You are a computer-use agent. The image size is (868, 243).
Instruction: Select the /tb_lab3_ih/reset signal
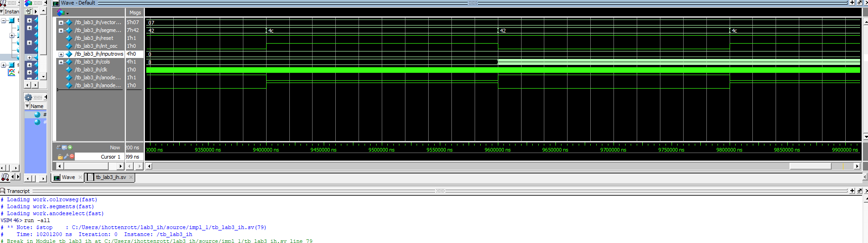93,38
